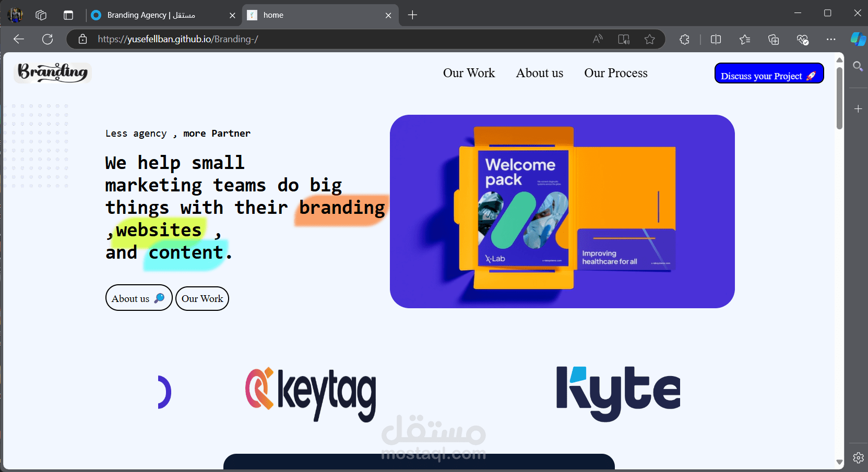868x472 pixels.
Task: Click the Our Work hero button
Action: [202, 298]
